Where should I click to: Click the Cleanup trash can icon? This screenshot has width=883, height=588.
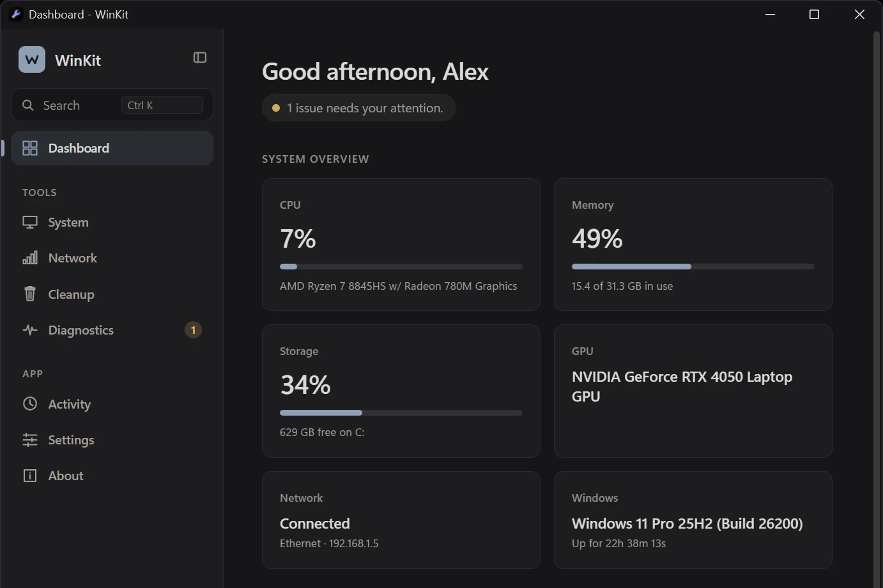[30, 294]
